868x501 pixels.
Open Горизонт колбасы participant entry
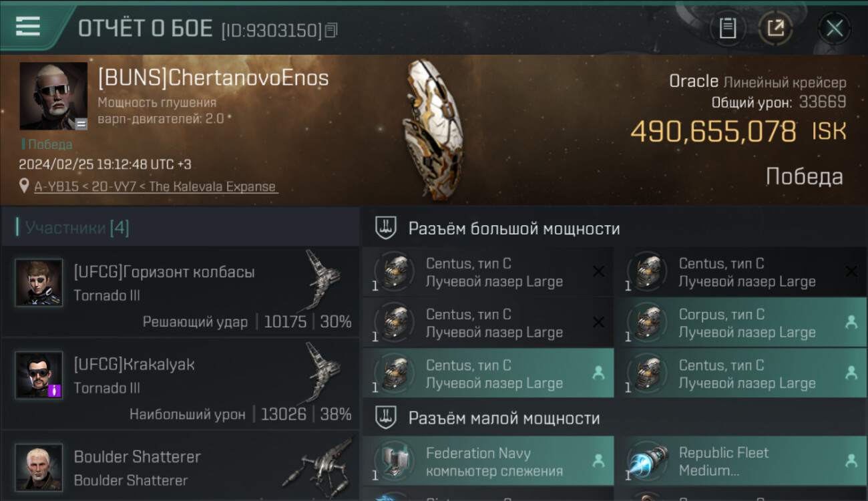(180, 292)
